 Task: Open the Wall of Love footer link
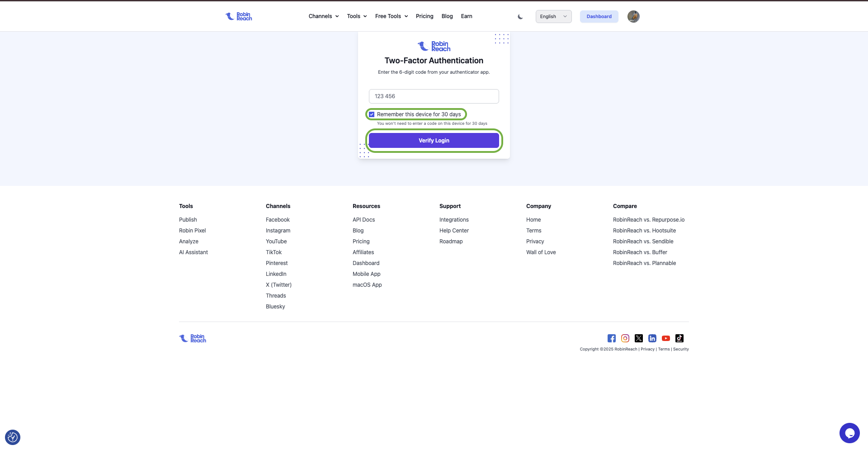click(541, 252)
